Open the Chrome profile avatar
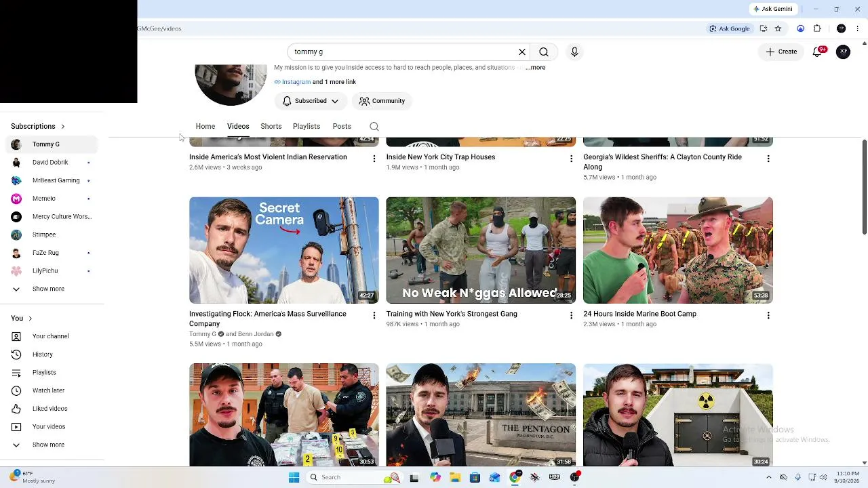The width and height of the screenshot is (868, 488). [x=842, y=28]
